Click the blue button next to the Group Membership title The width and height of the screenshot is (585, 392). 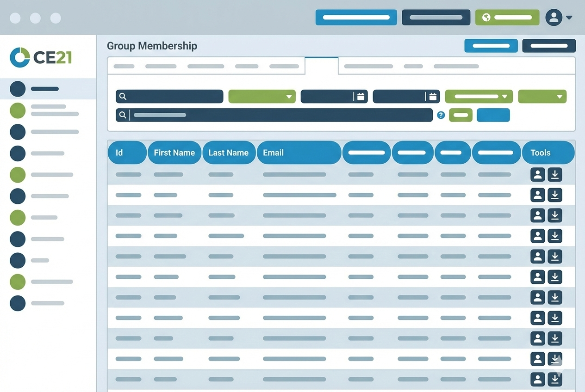pyautogui.click(x=491, y=46)
